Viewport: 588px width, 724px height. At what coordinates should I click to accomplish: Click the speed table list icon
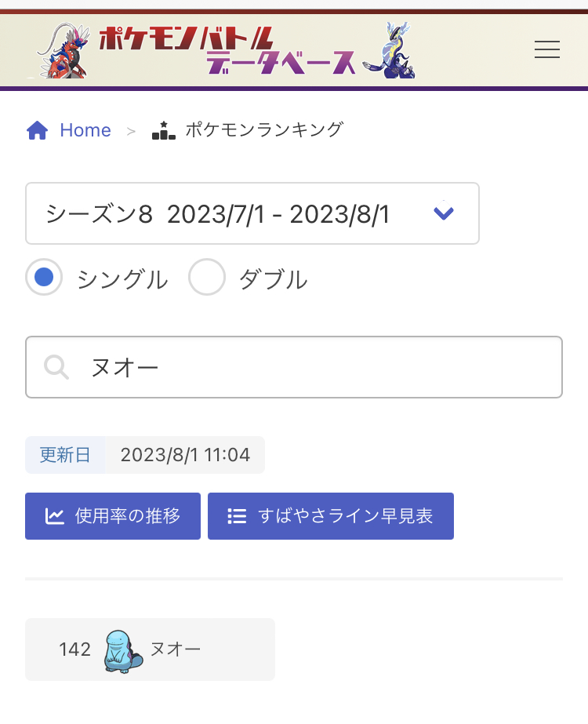tap(237, 516)
